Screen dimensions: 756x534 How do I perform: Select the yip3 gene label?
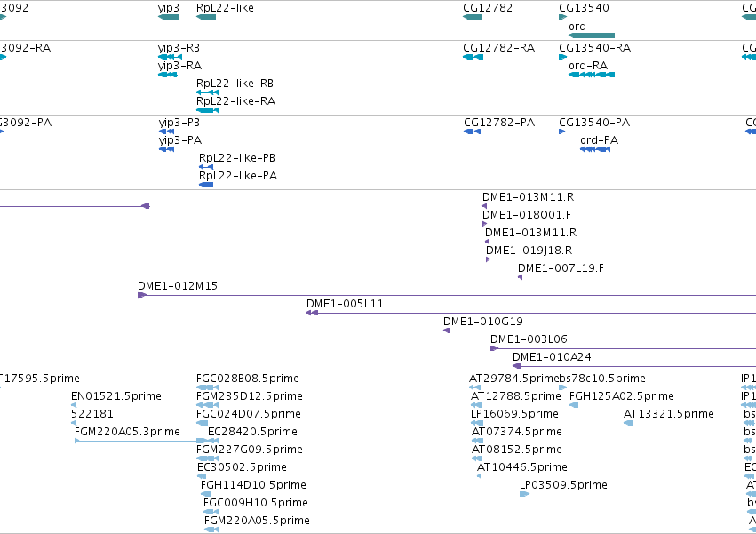pos(168,8)
